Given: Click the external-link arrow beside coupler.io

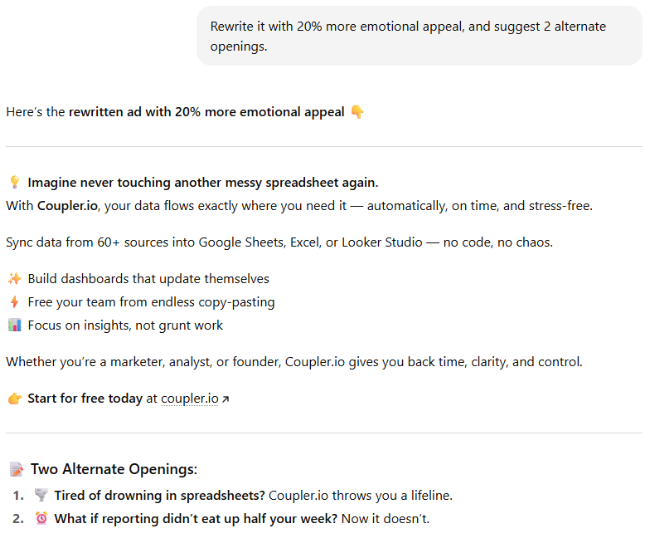Looking at the screenshot, I should pyautogui.click(x=225, y=399).
